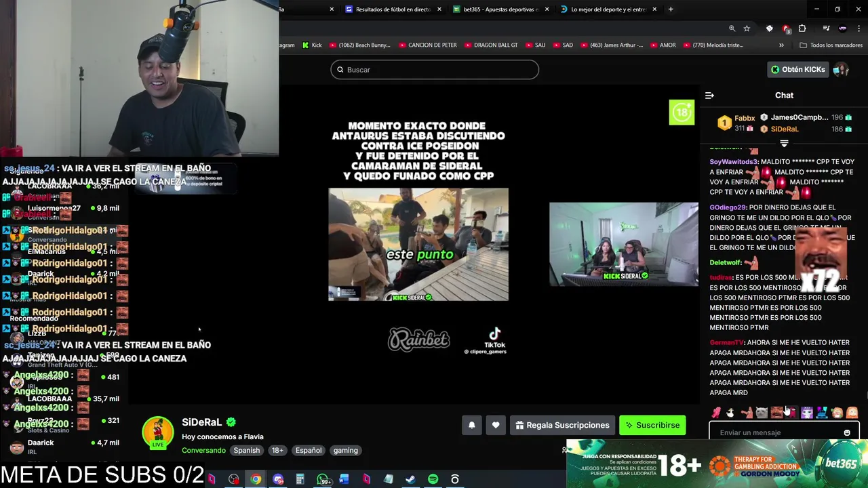
Task: Select the last emote in the quick emote bar
Action: tap(852, 413)
